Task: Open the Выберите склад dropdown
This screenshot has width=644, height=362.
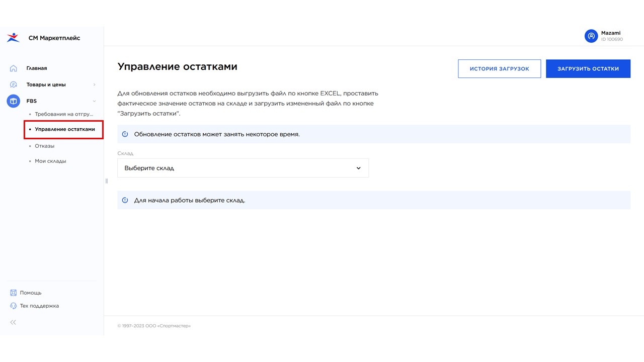Action: click(243, 168)
